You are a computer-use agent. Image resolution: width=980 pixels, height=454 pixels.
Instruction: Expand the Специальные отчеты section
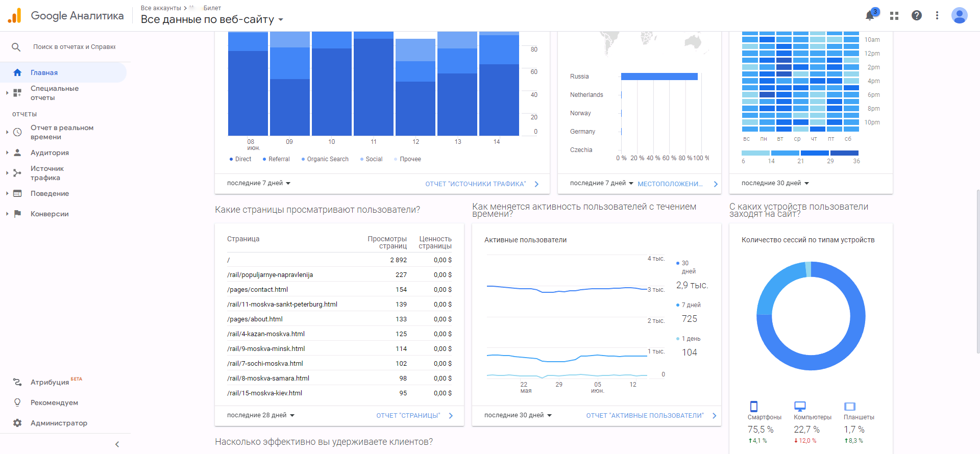click(x=7, y=93)
